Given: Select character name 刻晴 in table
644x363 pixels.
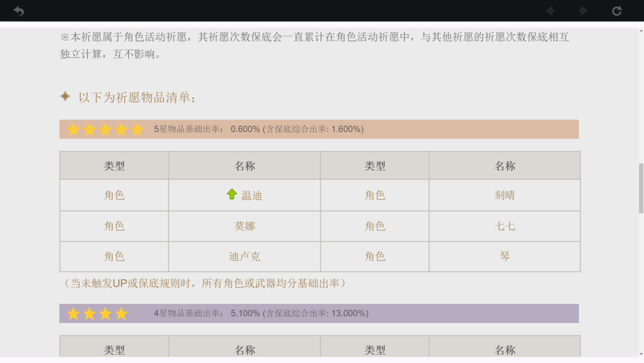Looking at the screenshot, I should [504, 195].
